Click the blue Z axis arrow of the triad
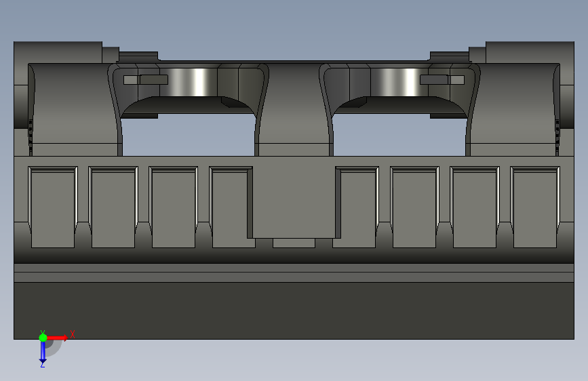Screen dimensions: 588x381 click(x=43, y=352)
